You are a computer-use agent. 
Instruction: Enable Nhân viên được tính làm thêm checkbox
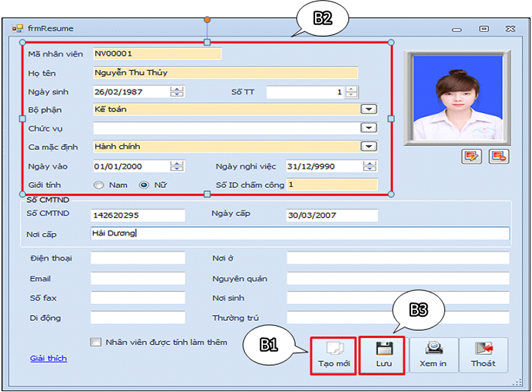point(96,342)
